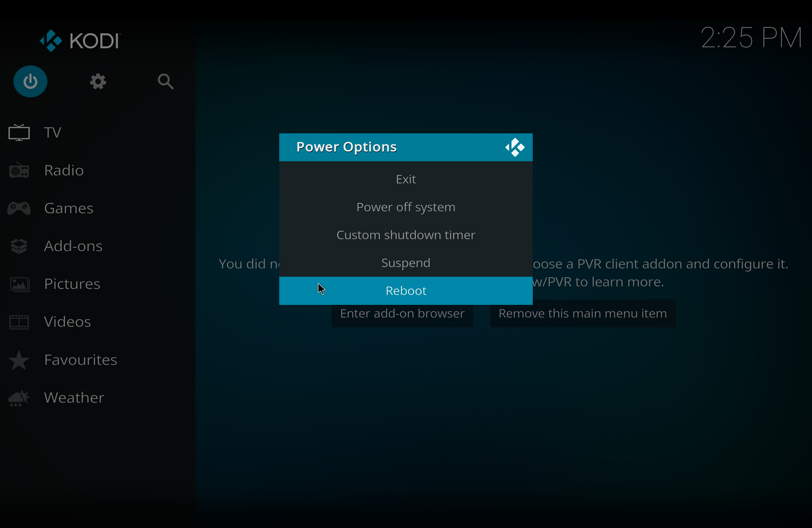The image size is (812, 528).
Task: Choose Power off system
Action: pos(406,207)
